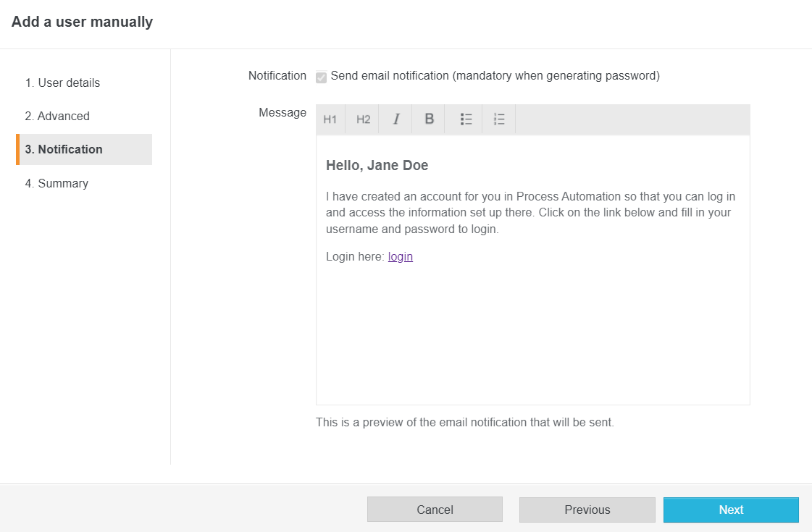The image size is (812, 532).
Task: Insert a bulleted list in the message
Action: click(466, 119)
